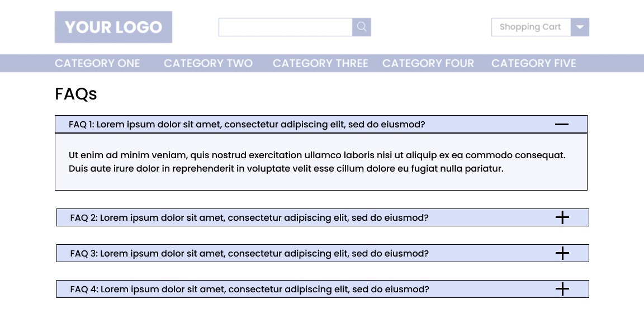Click the FAQ 1 question header text
The width and height of the screenshot is (644, 332).
(x=247, y=124)
